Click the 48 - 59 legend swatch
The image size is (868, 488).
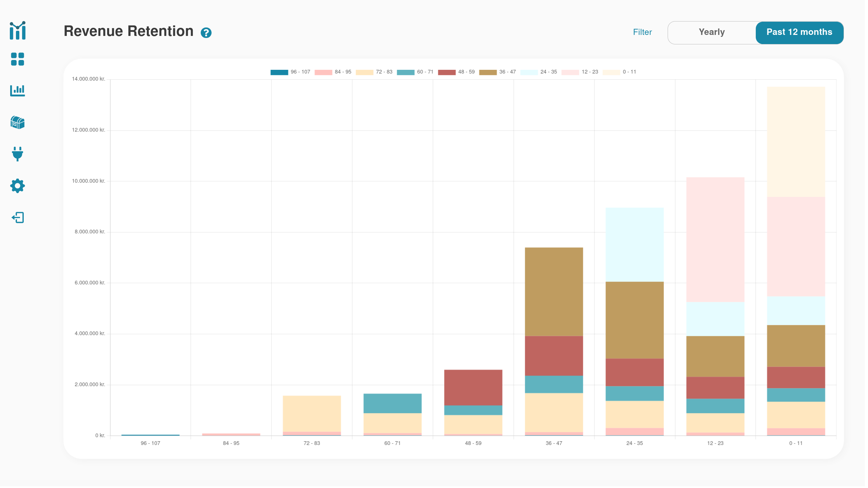click(447, 72)
